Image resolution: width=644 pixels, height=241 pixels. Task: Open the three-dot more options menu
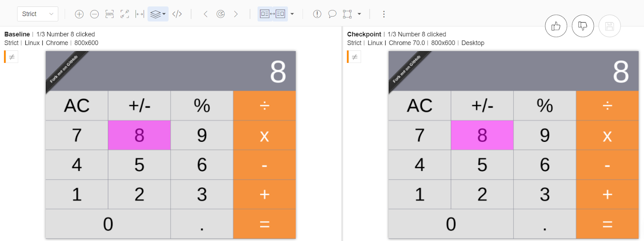[x=384, y=14]
